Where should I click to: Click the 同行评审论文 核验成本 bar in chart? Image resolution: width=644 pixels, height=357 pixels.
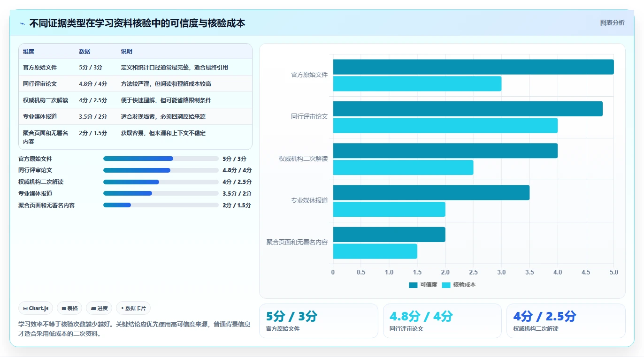(x=445, y=126)
